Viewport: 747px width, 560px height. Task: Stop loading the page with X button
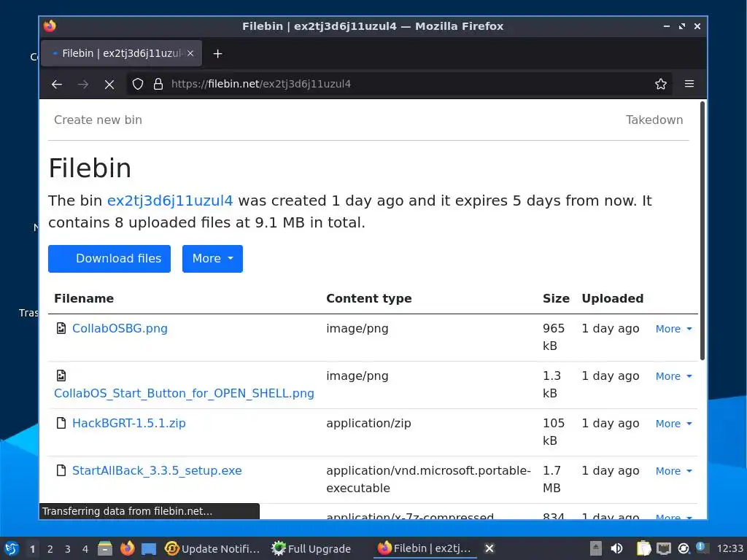[109, 85]
